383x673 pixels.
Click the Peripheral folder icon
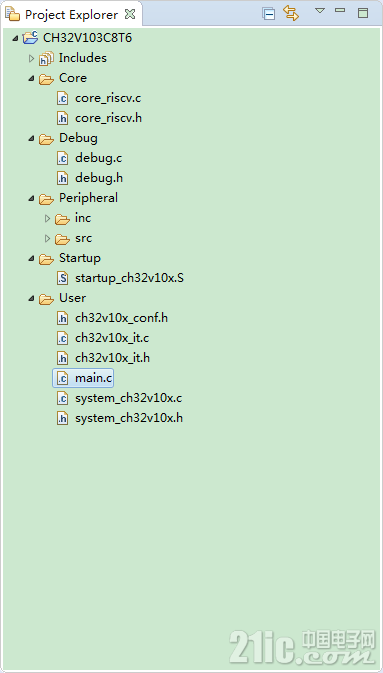[46, 199]
